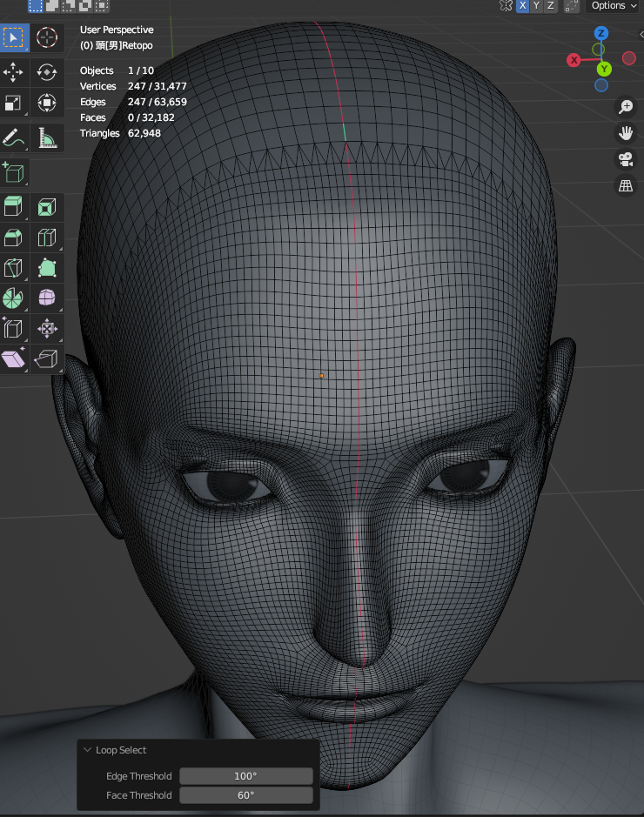Activate the 3D Cursor tool
Image resolution: width=644 pixels, height=817 pixels.
point(47,37)
